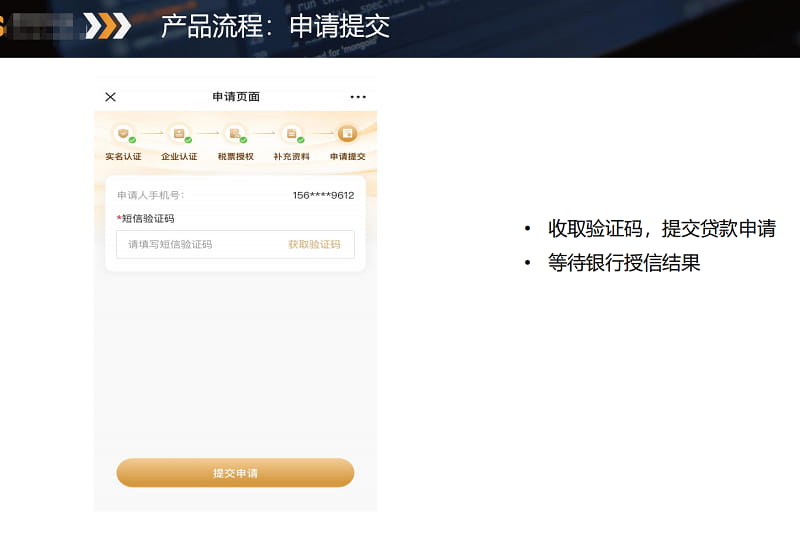Click the slide heading 产品流程：申请提交
Viewport: 800px width, 535px height.
click(x=275, y=27)
